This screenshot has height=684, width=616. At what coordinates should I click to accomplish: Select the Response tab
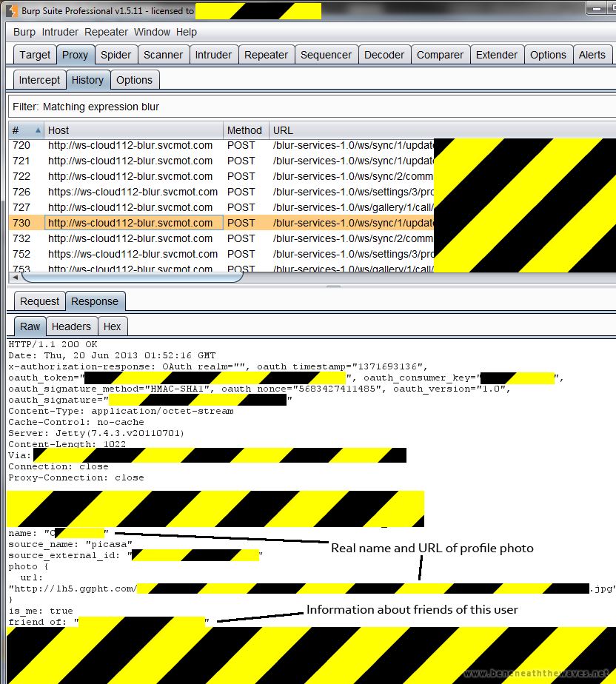click(95, 301)
